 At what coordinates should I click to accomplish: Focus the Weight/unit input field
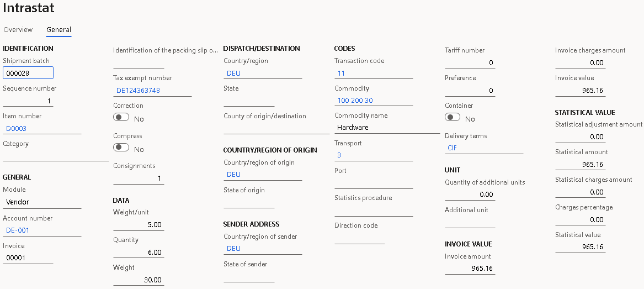click(x=139, y=225)
